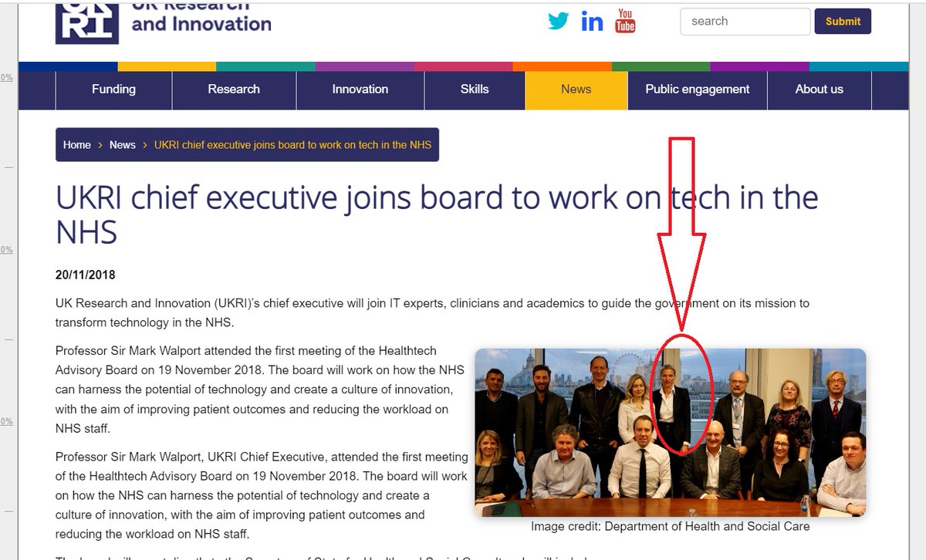The image size is (926, 560).
Task: Open the Healthtech Advisory Board group photo
Action: pos(670,432)
